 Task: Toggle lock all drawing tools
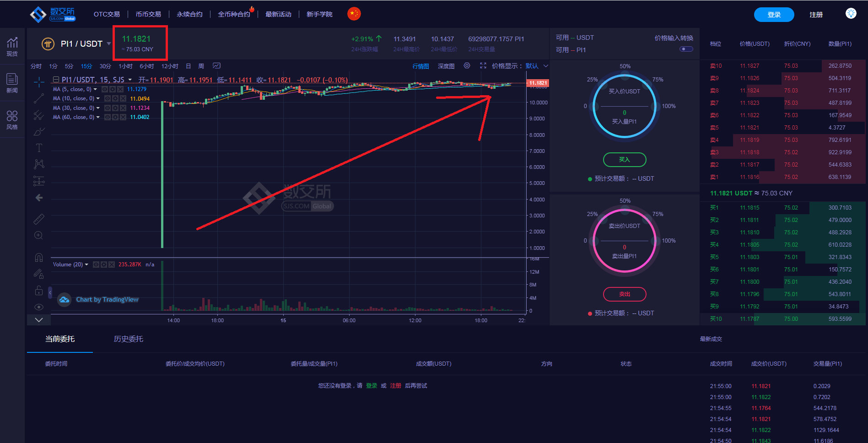click(39, 291)
